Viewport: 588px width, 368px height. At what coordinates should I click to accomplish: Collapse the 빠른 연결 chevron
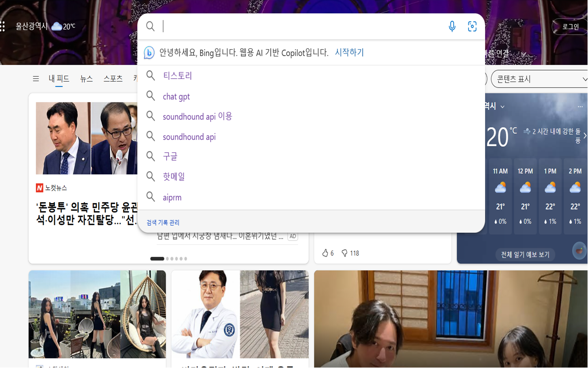[524, 53]
